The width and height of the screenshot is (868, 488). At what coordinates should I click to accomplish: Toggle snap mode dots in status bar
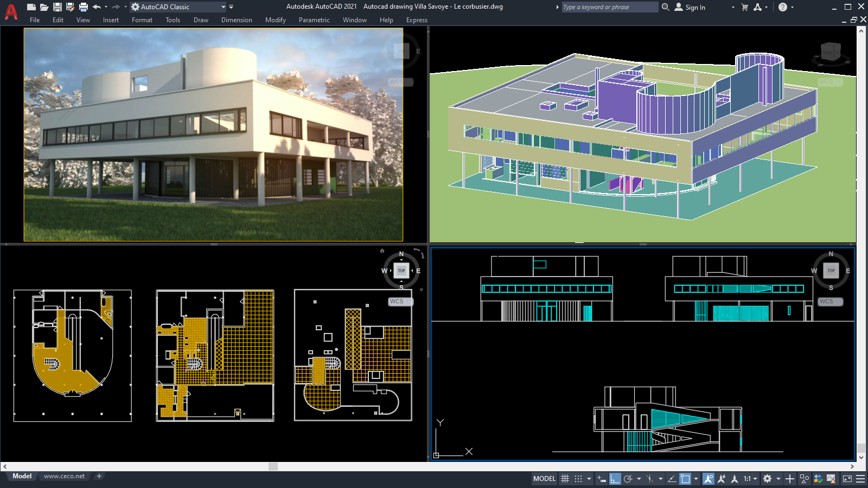578,479
